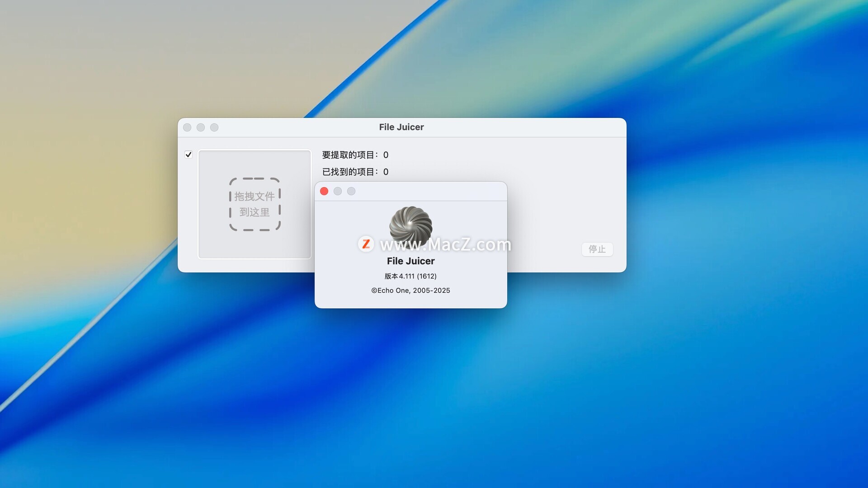The image size is (868, 488).
Task: Click File Juicer name in about window
Action: click(x=410, y=261)
